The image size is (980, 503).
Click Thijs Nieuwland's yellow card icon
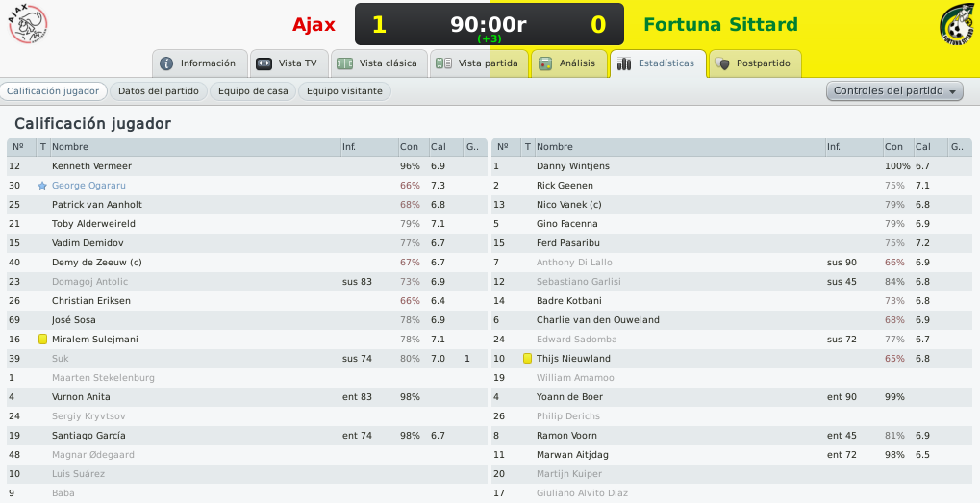[x=527, y=359]
